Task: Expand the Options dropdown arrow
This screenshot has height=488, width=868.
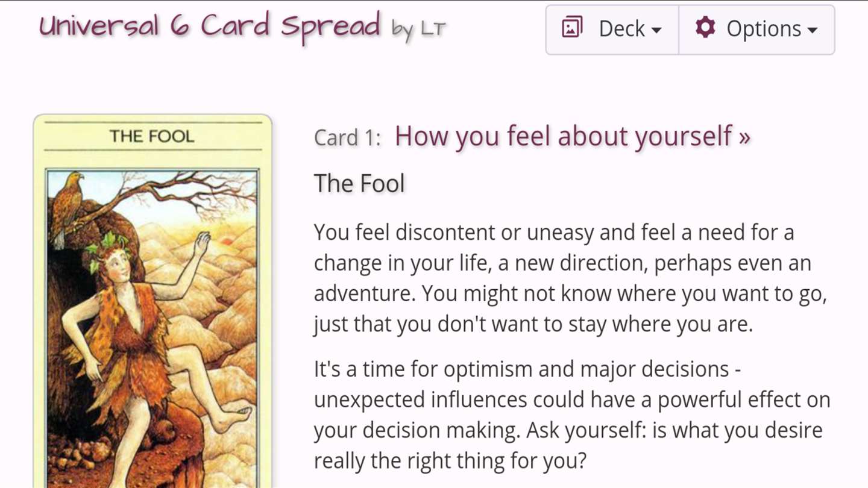Action: tap(812, 30)
